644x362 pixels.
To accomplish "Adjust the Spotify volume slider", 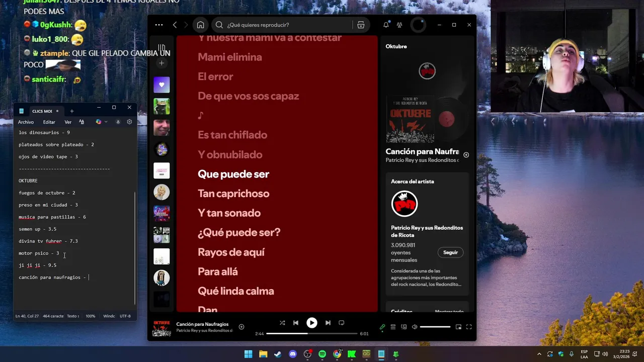I will pos(435,327).
